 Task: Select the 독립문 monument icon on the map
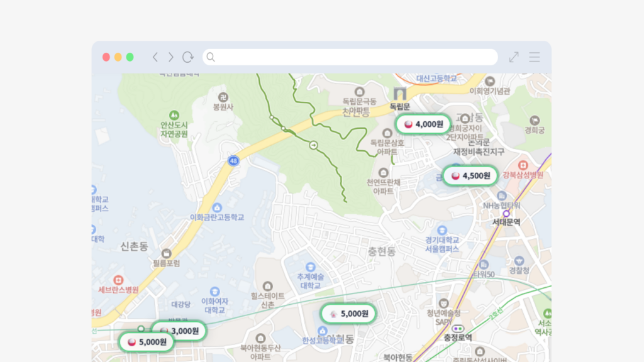400,94
